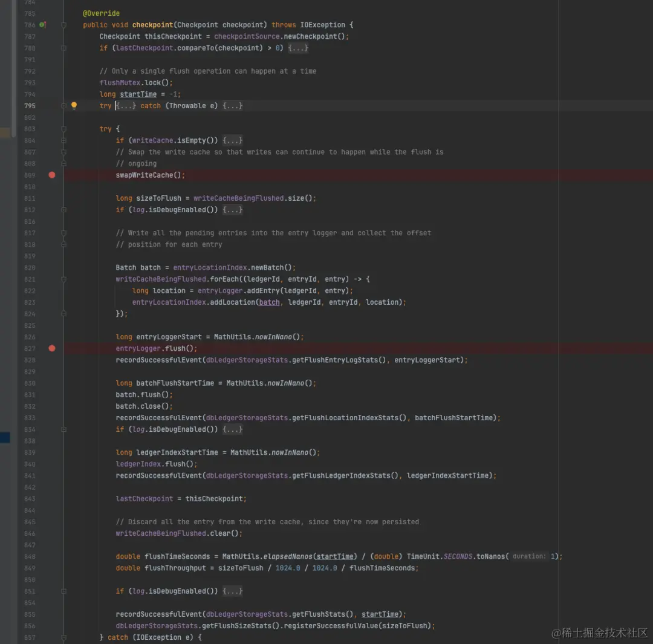Click getFlushStats() call on line 855

322,614
